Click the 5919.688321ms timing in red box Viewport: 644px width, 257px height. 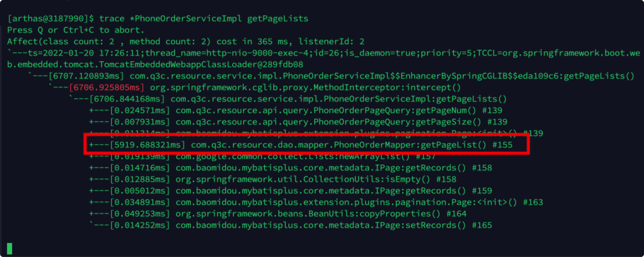(147, 145)
